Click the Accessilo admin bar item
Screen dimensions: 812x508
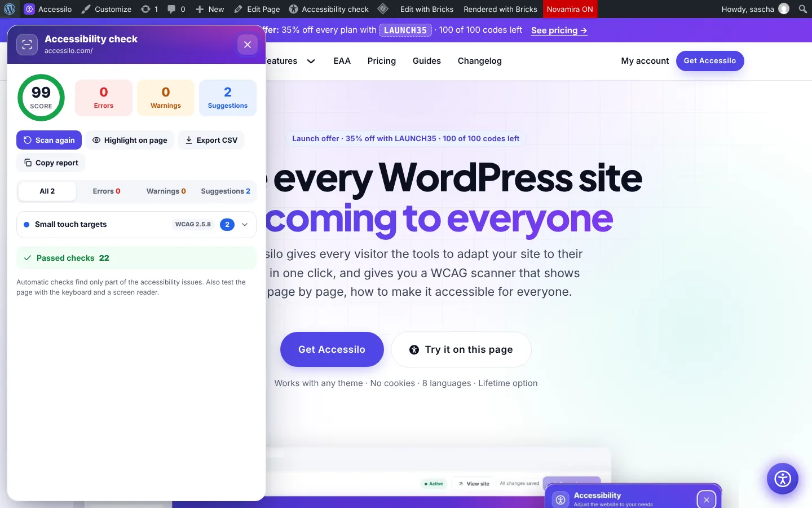point(48,9)
